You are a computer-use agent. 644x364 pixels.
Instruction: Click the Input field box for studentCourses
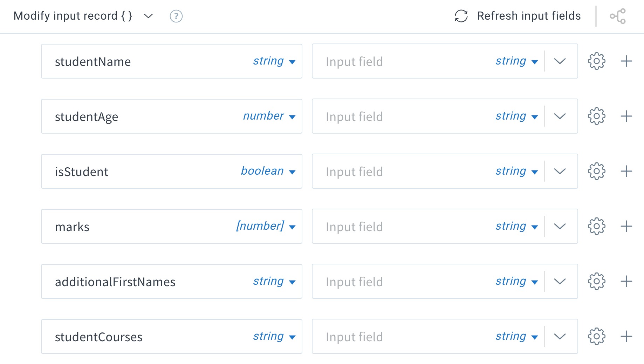point(403,337)
